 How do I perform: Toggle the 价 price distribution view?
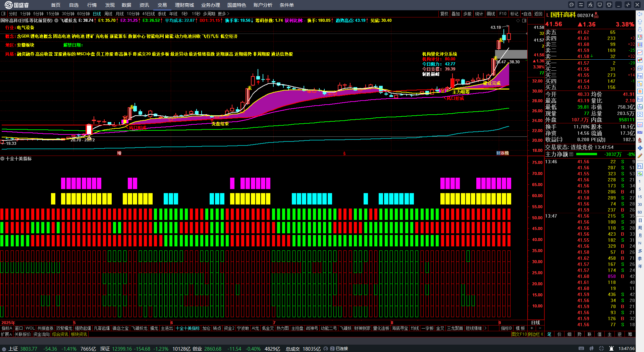click(x=559, y=334)
